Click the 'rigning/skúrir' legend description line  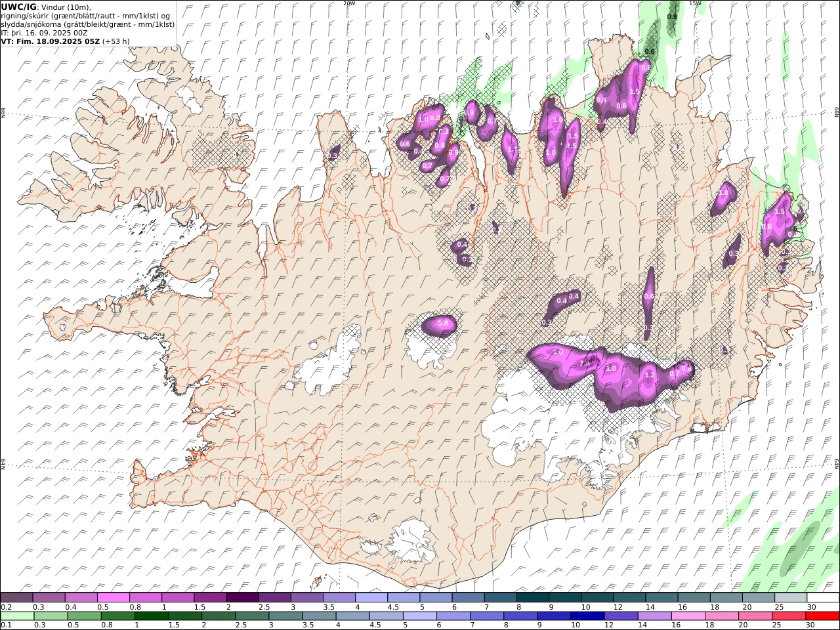85,16
